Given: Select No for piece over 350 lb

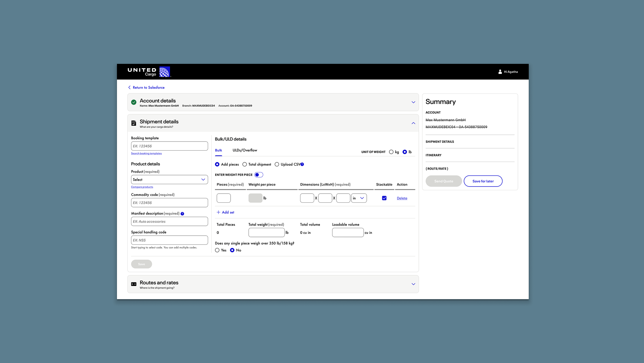Looking at the screenshot, I should pyautogui.click(x=232, y=250).
